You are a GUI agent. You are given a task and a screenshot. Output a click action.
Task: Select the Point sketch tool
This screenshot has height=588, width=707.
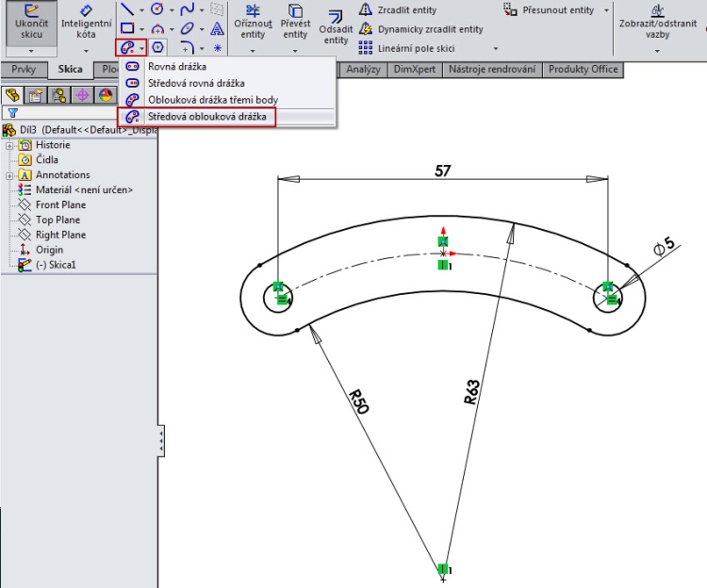click(218, 48)
